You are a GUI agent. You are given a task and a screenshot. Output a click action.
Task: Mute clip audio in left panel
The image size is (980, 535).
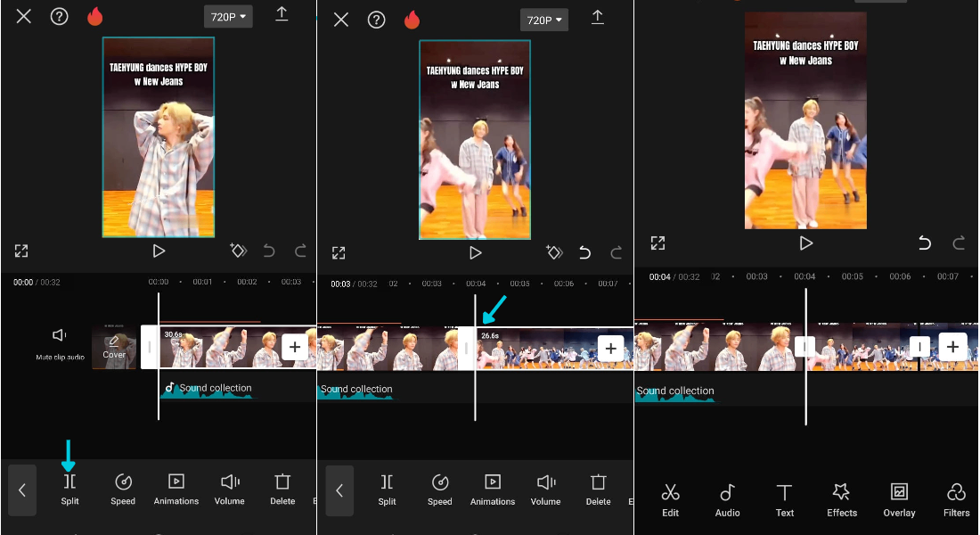pyautogui.click(x=60, y=343)
